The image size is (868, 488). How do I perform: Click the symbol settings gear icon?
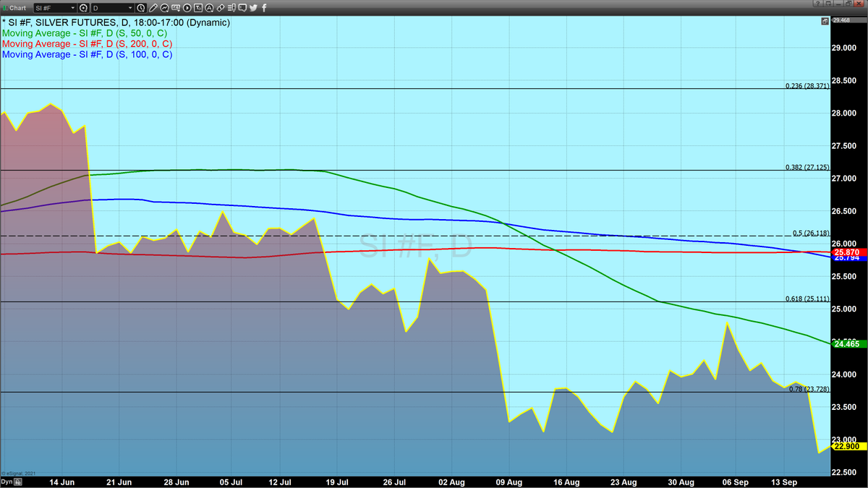pyautogui.click(x=84, y=8)
